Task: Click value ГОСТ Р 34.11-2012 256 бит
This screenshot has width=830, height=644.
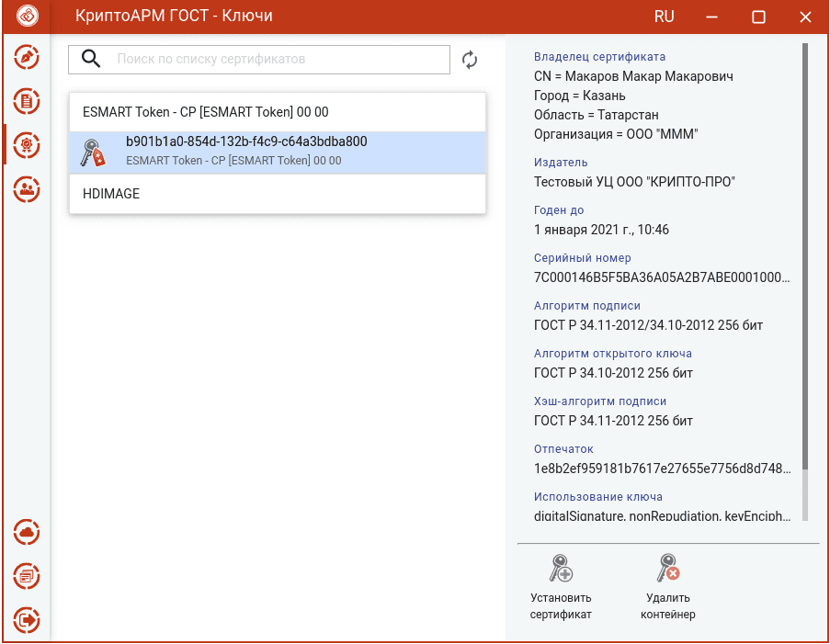Action: point(613,421)
